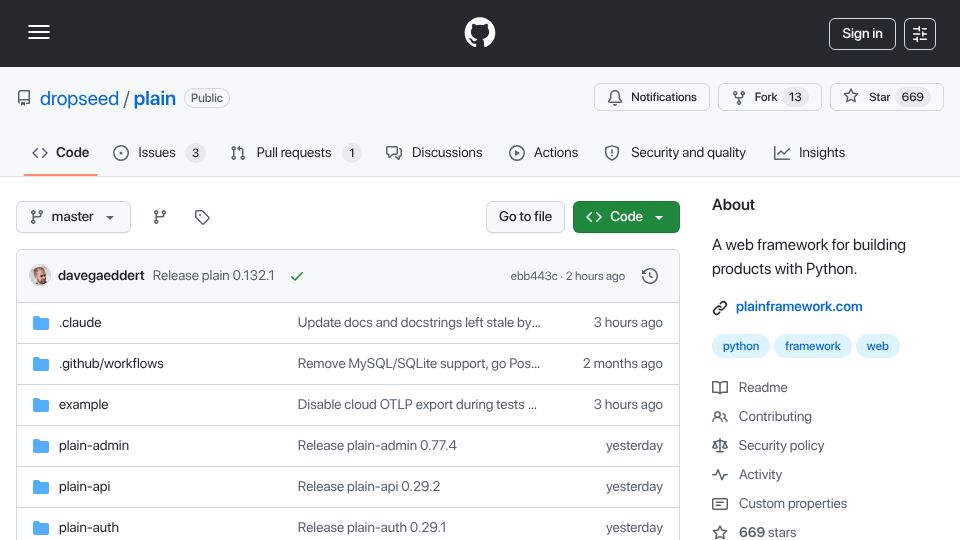Open the 669 stars link

pyautogui.click(x=768, y=532)
